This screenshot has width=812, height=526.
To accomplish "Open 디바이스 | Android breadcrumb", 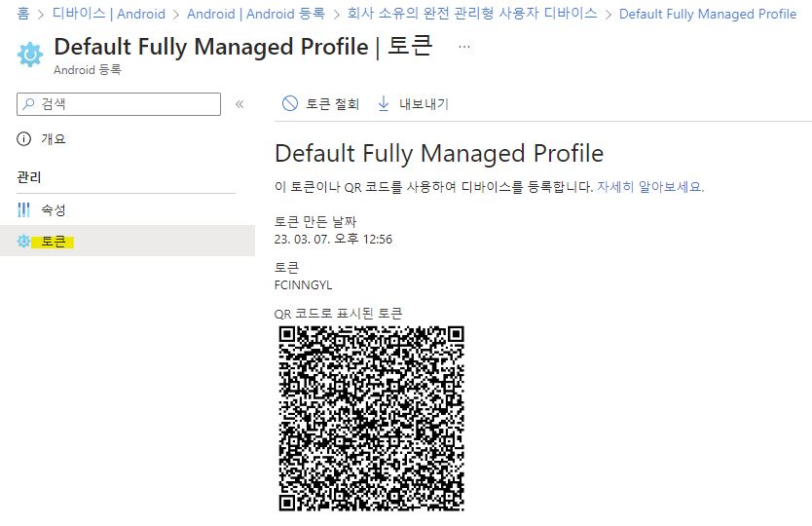I will tap(109, 14).
